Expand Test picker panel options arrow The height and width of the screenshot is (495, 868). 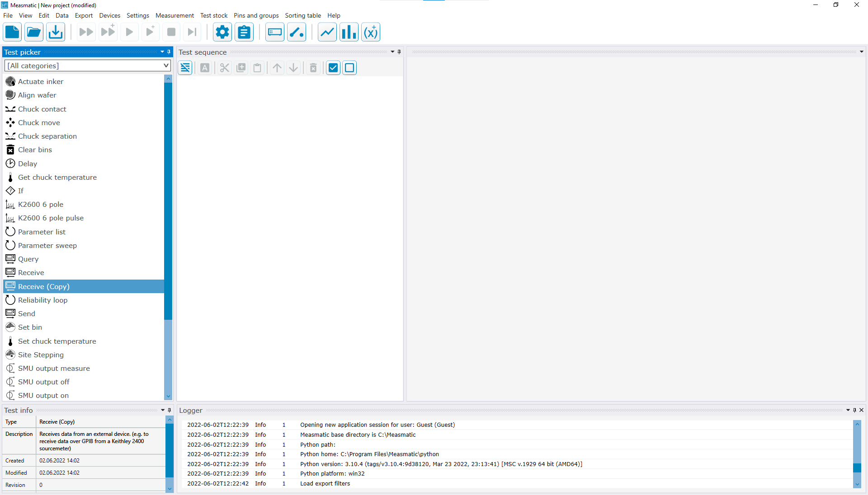(162, 52)
